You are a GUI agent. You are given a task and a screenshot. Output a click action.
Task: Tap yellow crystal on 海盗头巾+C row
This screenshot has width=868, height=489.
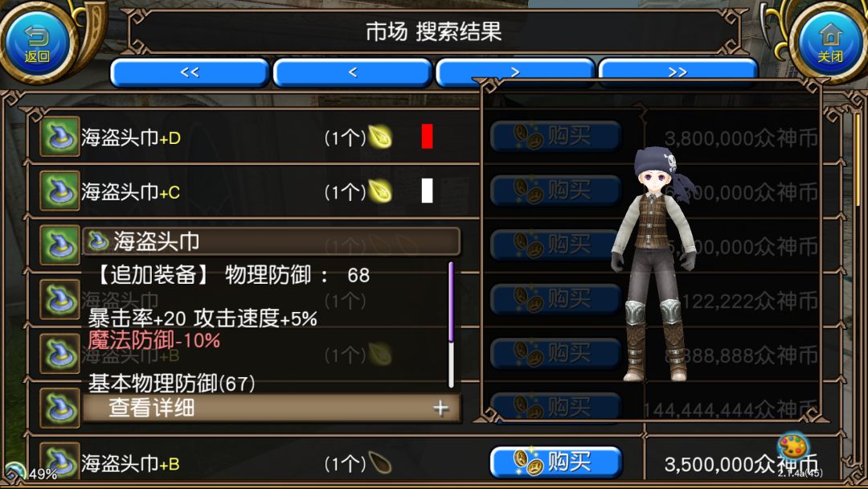click(380, 191)
